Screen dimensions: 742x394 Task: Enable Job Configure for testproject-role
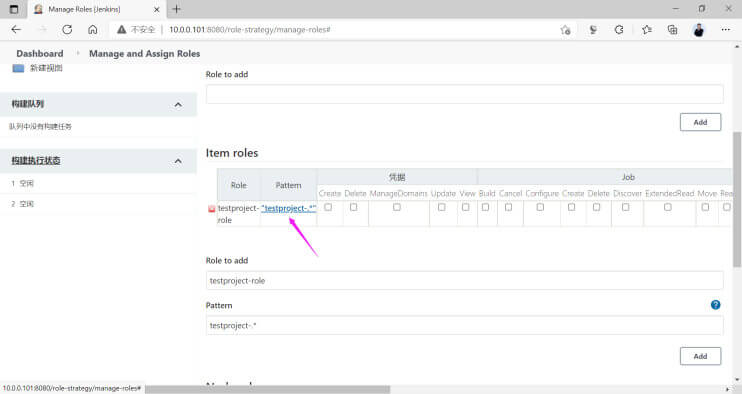coord(540,207)
